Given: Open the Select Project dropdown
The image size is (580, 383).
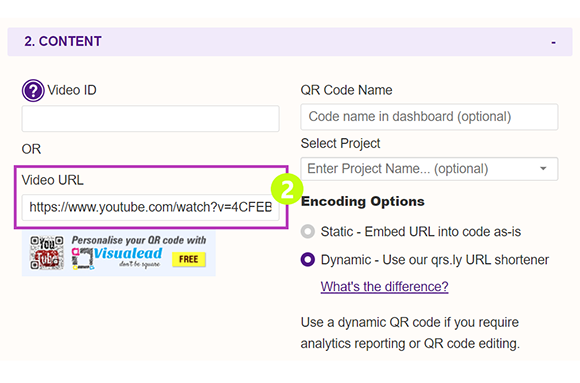Looking at the screenshot, I should point(429,169).
